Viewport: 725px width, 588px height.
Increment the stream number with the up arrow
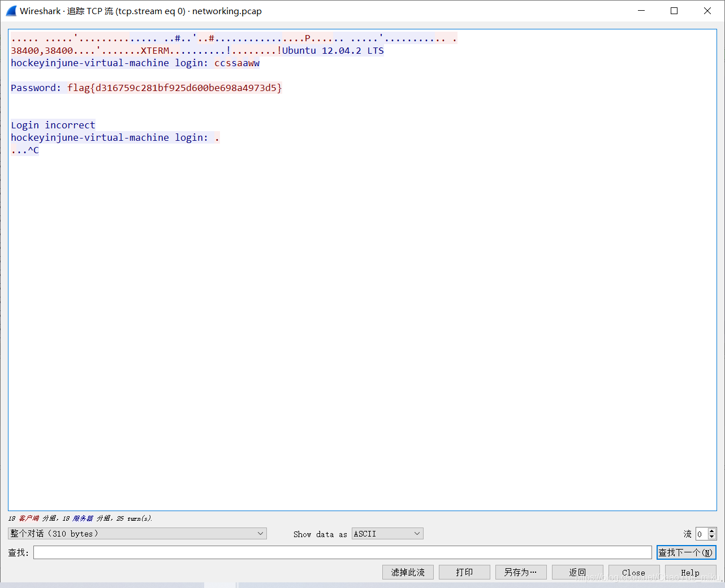(712, 530)
